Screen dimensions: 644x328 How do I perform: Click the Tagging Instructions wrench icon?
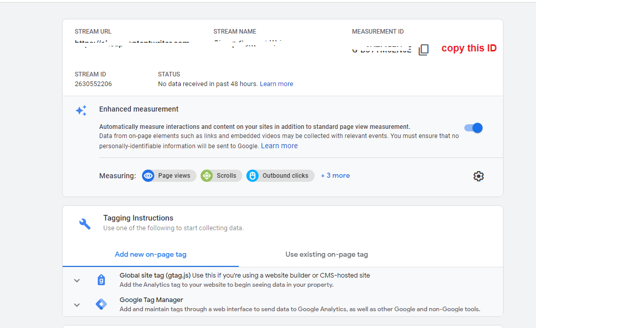point(85,224)
